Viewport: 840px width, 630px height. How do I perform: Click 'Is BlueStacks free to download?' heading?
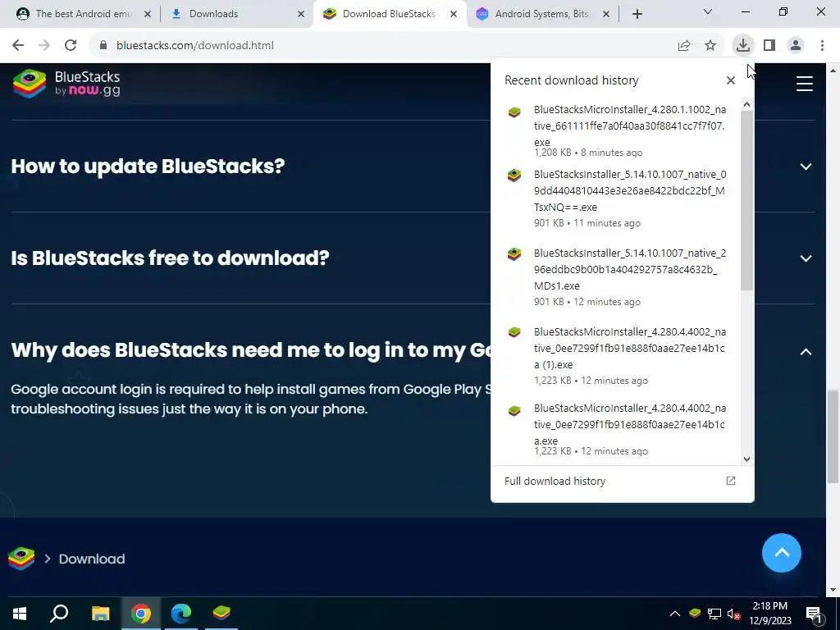170,258
